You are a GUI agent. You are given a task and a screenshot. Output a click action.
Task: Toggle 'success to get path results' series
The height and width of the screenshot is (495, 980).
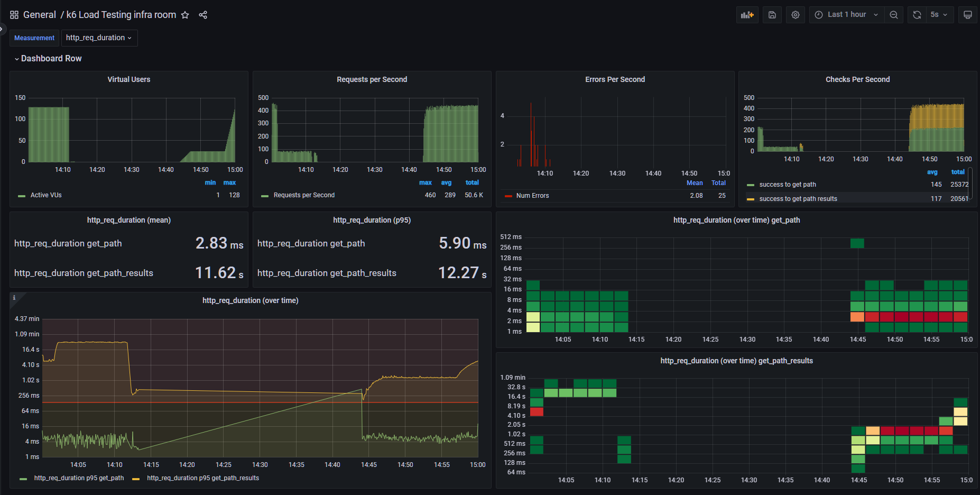[798, 199]
